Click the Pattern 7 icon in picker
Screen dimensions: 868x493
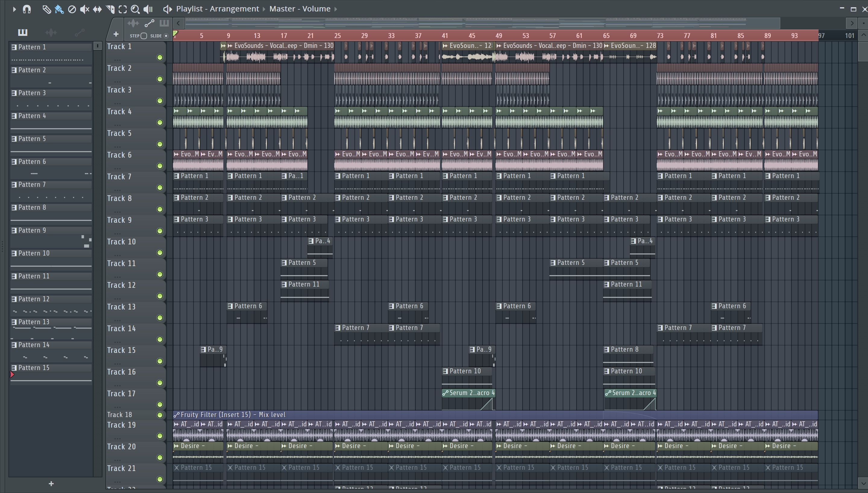[x=14, y=185]
